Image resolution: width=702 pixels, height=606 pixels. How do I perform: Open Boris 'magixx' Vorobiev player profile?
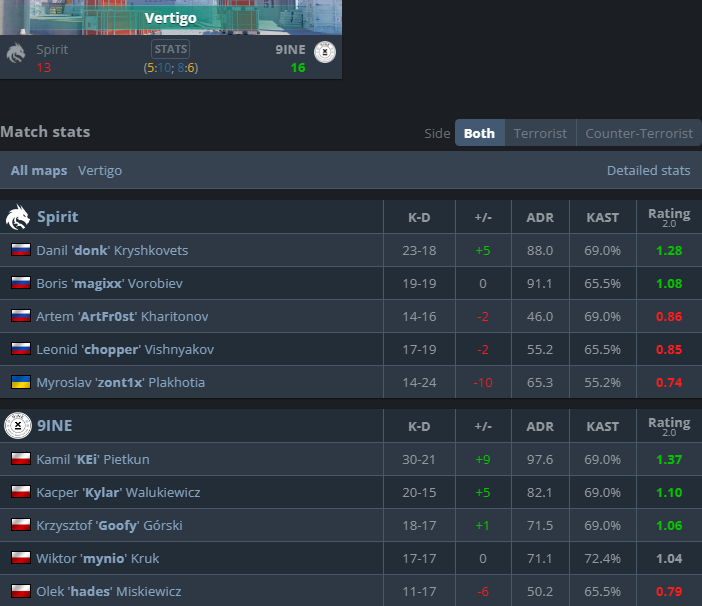pos(109,283)
